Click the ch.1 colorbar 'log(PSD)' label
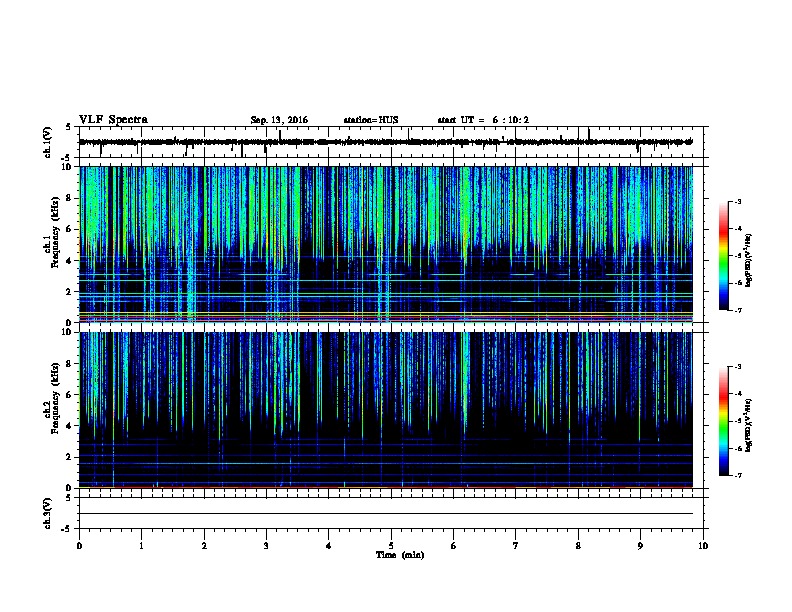Screen dimensions: 792x612 [748, 261]
